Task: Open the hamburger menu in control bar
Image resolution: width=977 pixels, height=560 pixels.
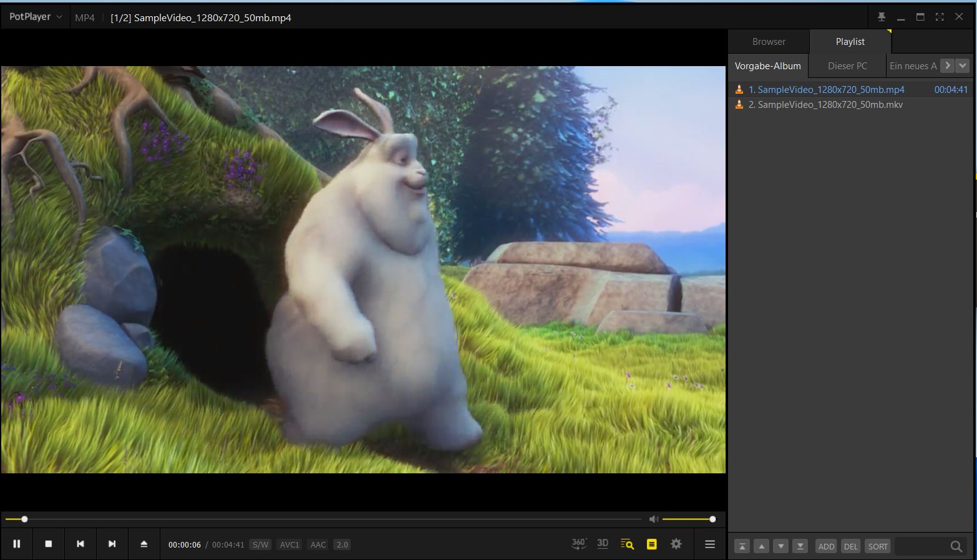Action: (709, 544)
